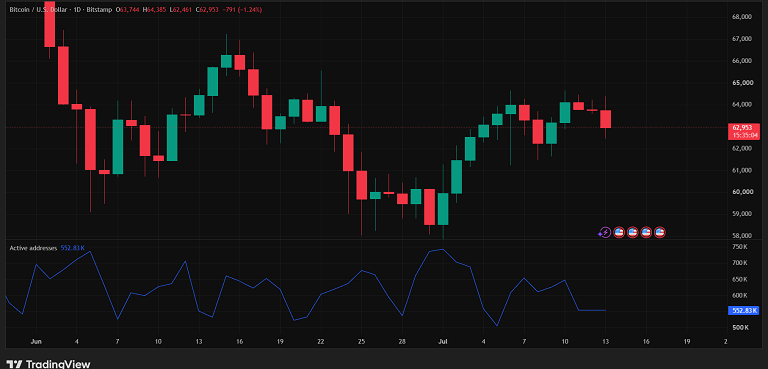This screenshot has height=369, width=768.
Task: Click the 500K active addresses axis label
Action: pos(740,327)
